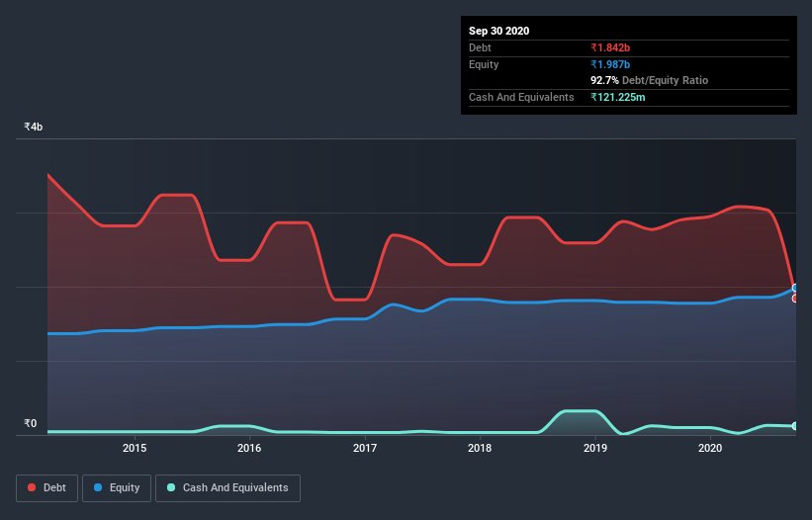Click the ₹121.225m cash value
The image size is (812, 520).
pos(618,97)
